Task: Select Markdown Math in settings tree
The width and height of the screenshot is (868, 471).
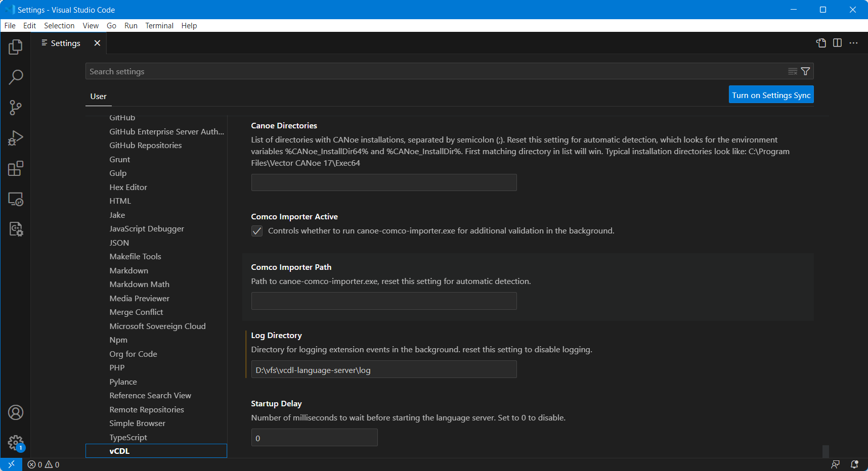Action: tap(140, 284)
